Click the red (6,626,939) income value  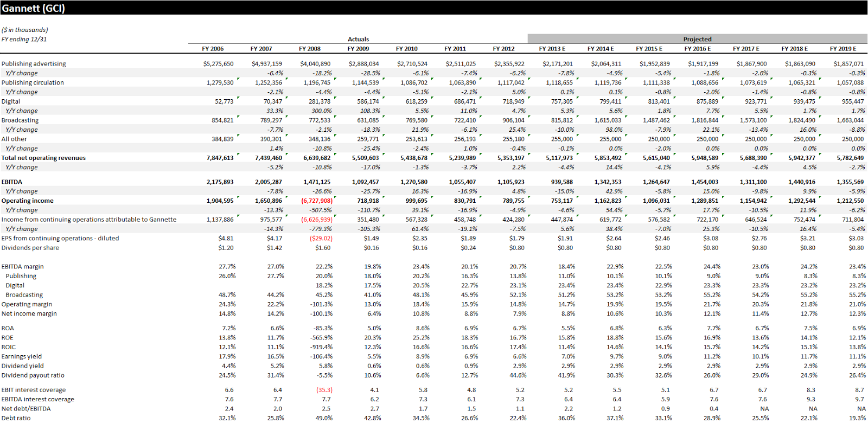pyautogui.click(x=317, y=220)
